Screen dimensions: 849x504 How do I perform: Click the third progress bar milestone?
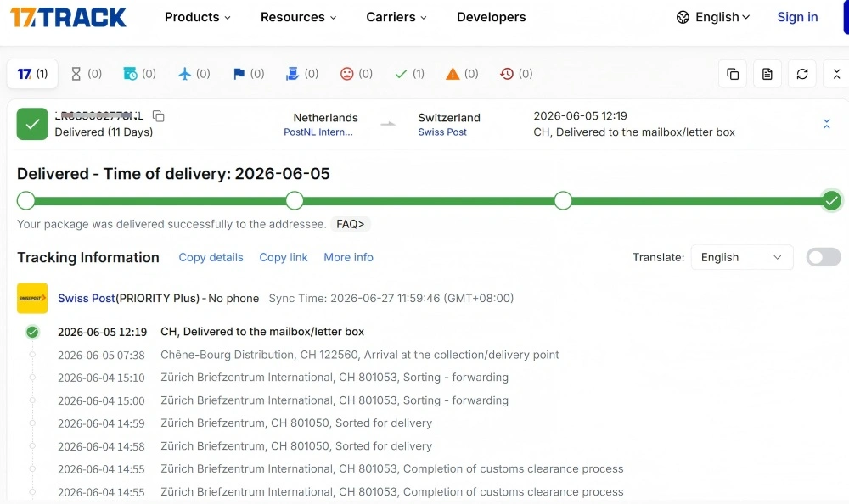(x=563, y=201)
